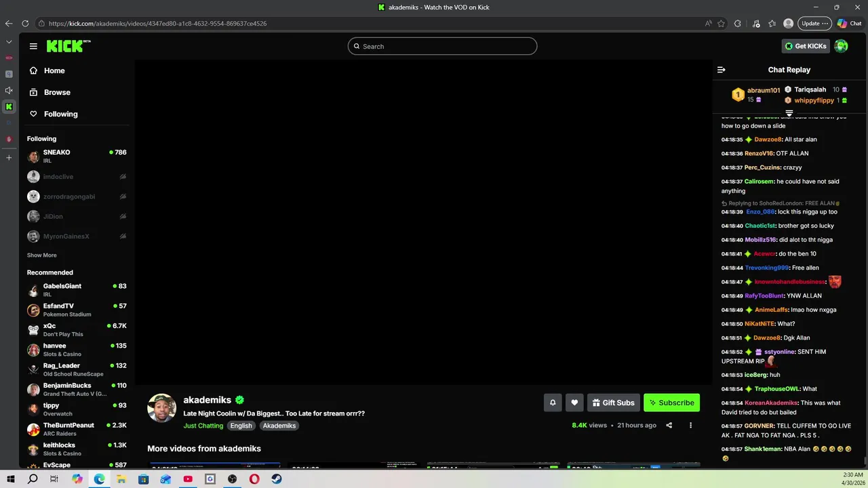Click the browser profile avatar icon
The width and height of the screenshot is (868, 488).
[788, 23]
